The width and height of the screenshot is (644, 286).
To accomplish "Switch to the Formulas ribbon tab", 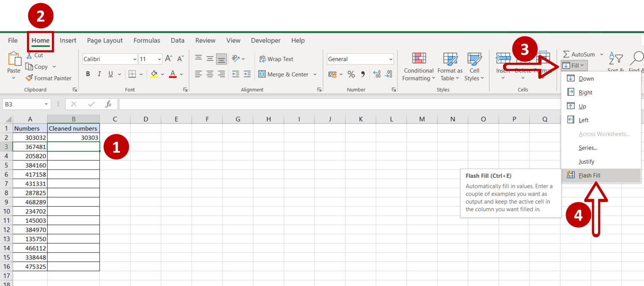I will point(146,40).
